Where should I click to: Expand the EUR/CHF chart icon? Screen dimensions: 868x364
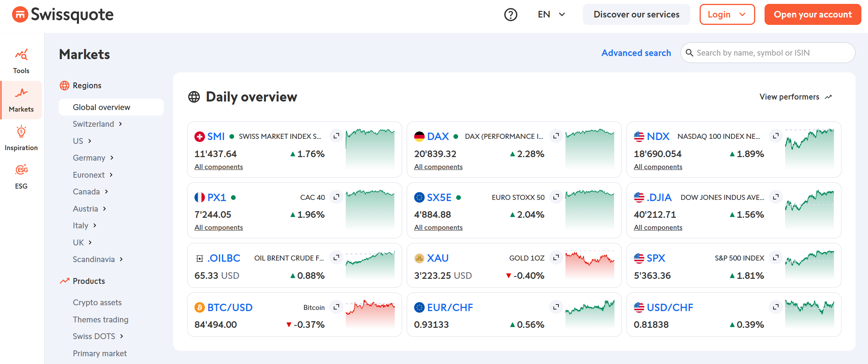tap(556, 307)
